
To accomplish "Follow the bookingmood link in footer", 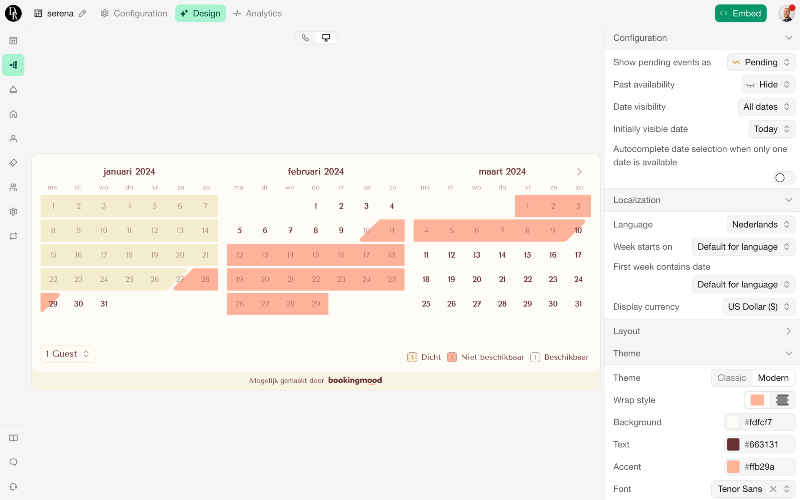I will [x=355, y=380].
